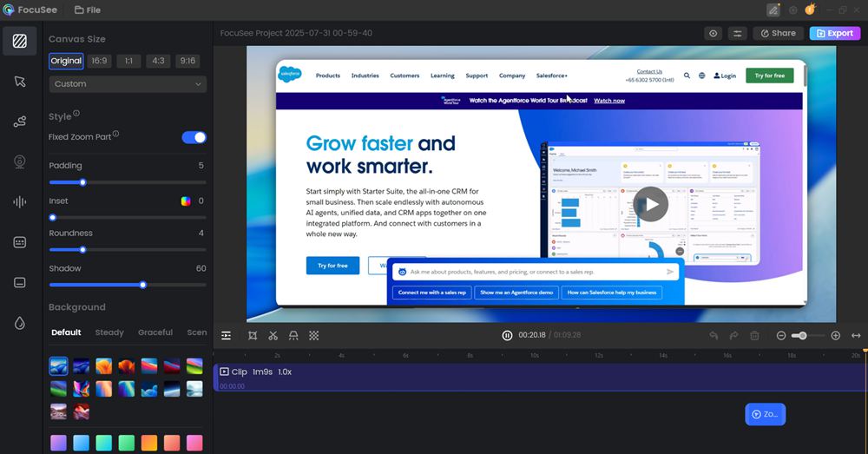Open the Webcam settings sidebar icon
Screen dimensions: 868x454
tap(20, 161)
